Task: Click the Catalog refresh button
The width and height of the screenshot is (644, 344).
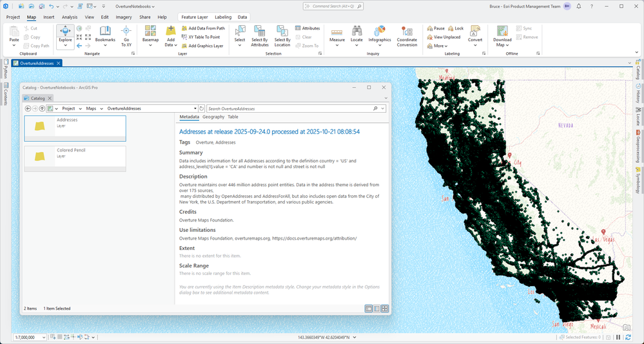Action: 201,109
